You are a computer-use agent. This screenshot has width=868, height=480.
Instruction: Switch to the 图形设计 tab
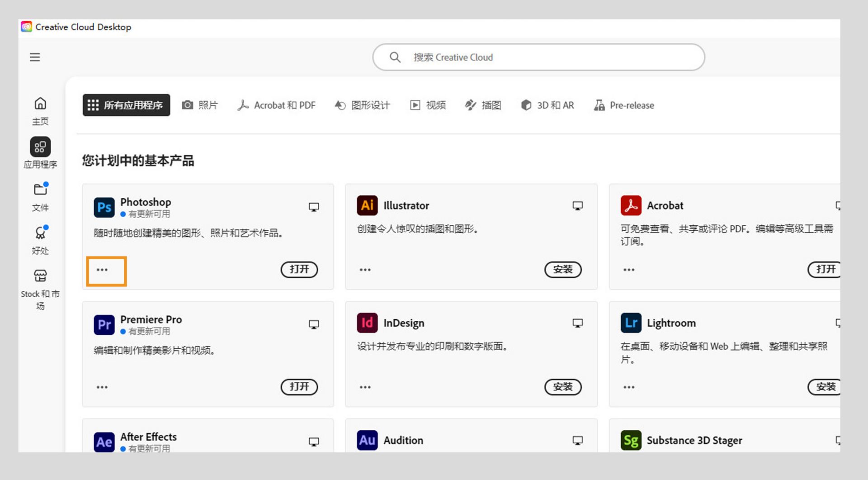click(x=362, y=105)
